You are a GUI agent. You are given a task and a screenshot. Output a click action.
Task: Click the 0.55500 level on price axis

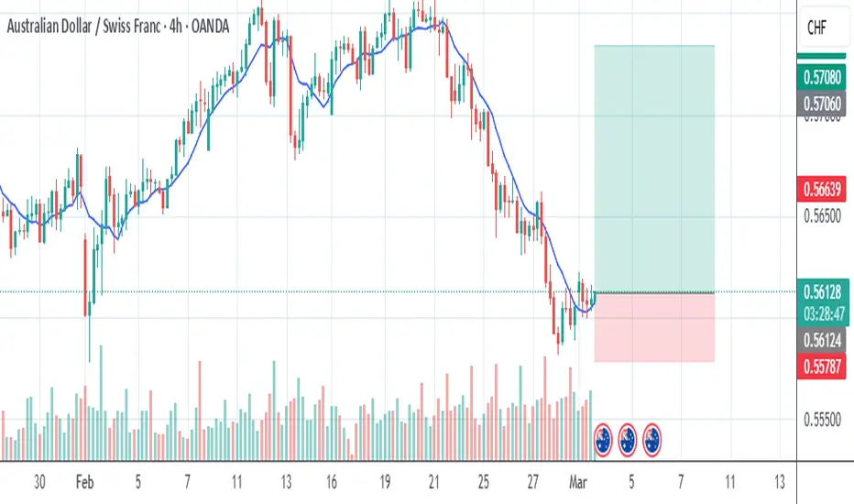pyautogui.click(x=822, y=420)
